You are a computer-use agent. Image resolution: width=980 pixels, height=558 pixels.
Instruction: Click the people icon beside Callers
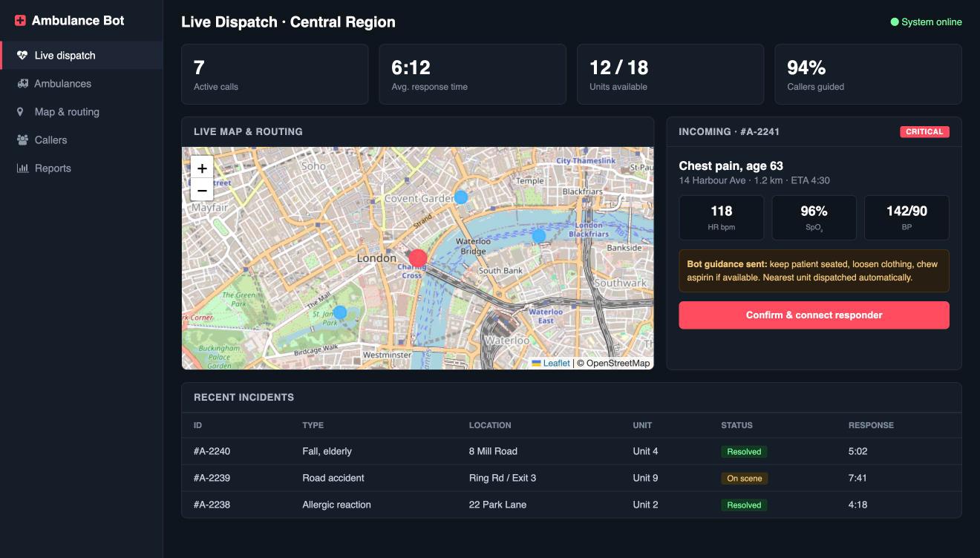coord(22,140)
